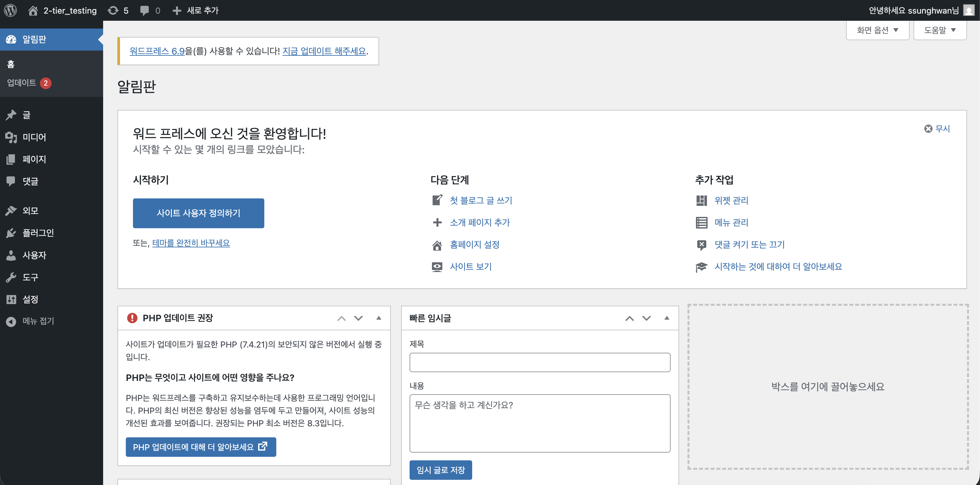Move PHP 업데이트 권장 box up
Viewport: 980px width, 485px height.
click(341, 318)
